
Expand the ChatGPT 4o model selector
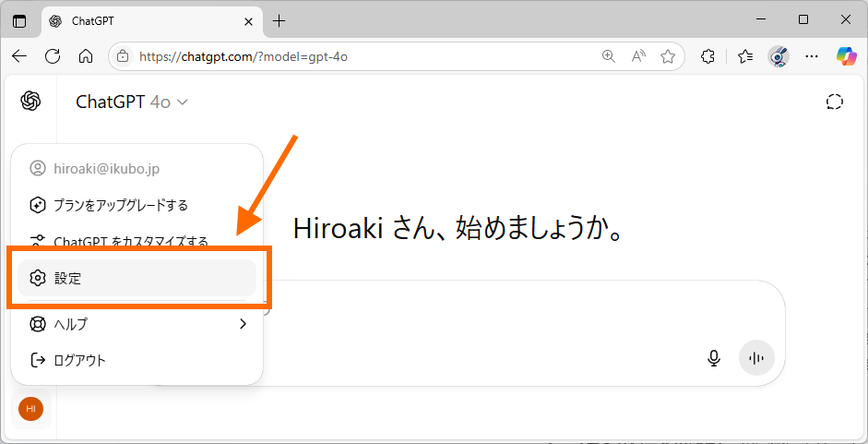(132, 102)
